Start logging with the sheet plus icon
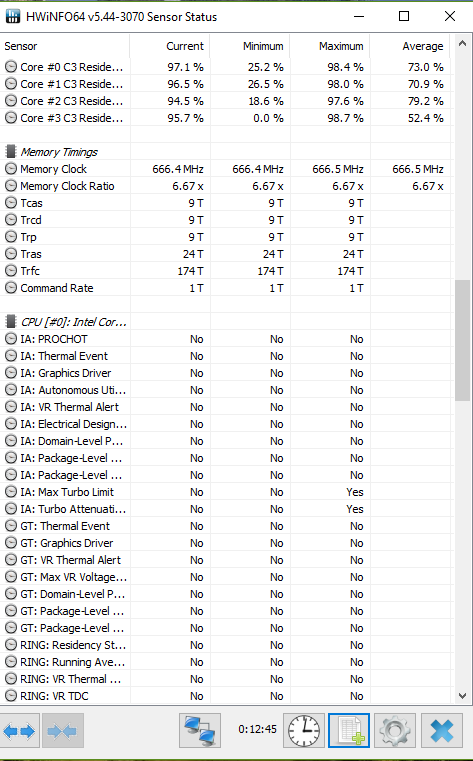Viewport: 473px width, 761px height. coord(349,730)
